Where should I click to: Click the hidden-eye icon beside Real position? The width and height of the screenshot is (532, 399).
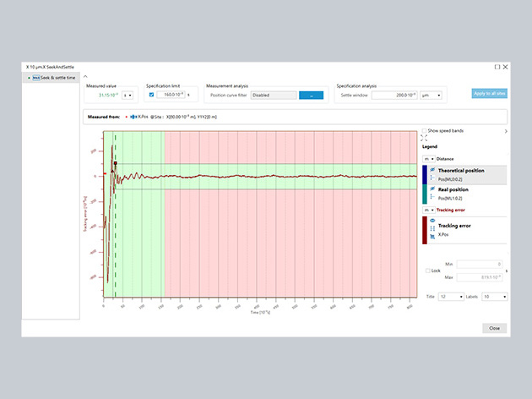[x=432, y=189]
